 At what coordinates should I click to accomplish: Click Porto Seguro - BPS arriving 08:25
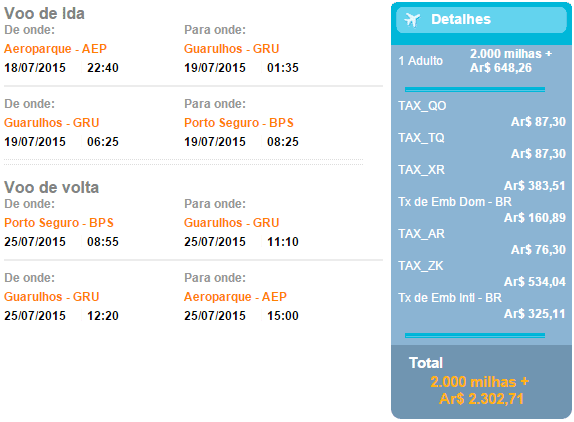239,123
